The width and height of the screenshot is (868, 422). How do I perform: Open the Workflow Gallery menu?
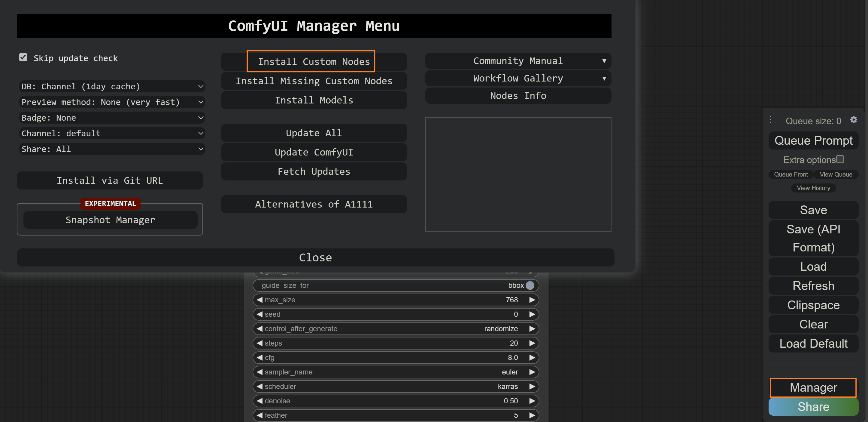coord(518,78)
